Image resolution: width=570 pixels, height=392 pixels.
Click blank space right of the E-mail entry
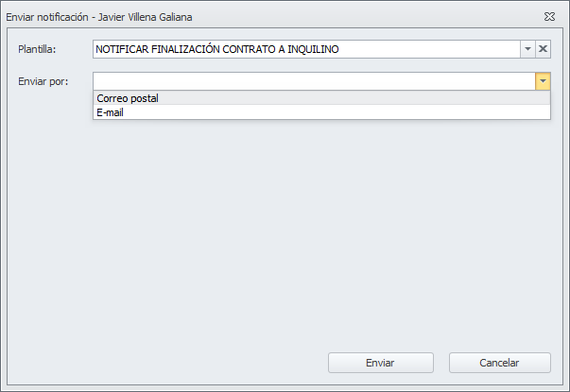(331, 111)
